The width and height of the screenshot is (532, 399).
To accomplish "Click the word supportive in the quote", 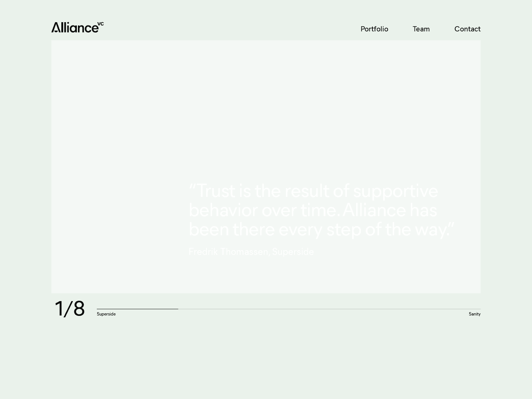I will click(395, 191).
